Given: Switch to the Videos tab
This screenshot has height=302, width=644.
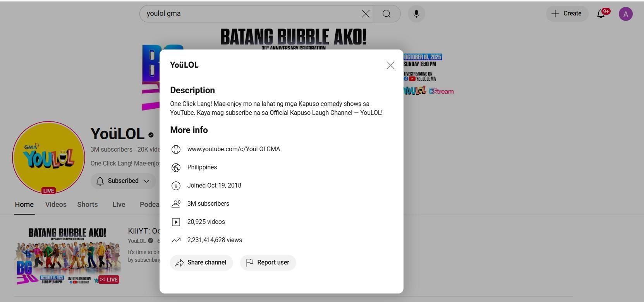Looking at the screenshot, I should pos(56,205).
